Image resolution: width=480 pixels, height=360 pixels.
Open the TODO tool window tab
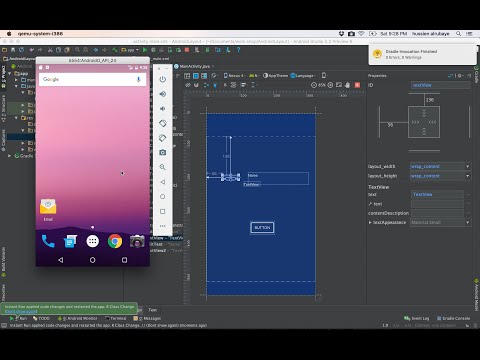pyautogui.click(x=41, y=318)
